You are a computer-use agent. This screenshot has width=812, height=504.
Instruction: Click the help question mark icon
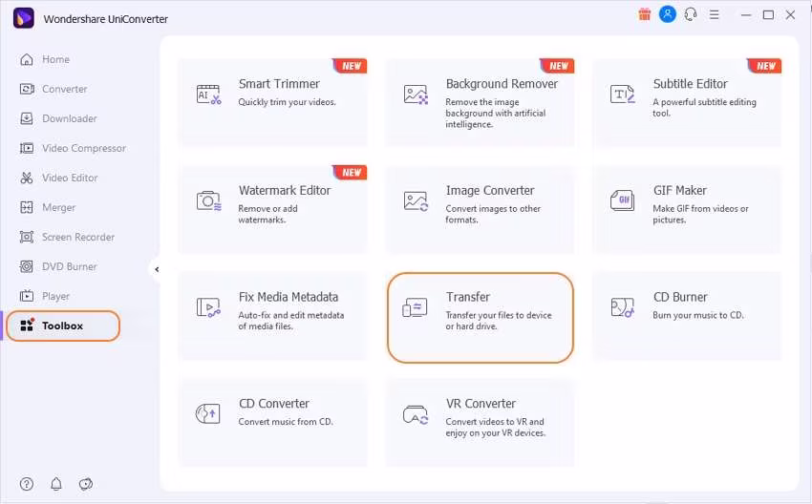pos(27,484)
